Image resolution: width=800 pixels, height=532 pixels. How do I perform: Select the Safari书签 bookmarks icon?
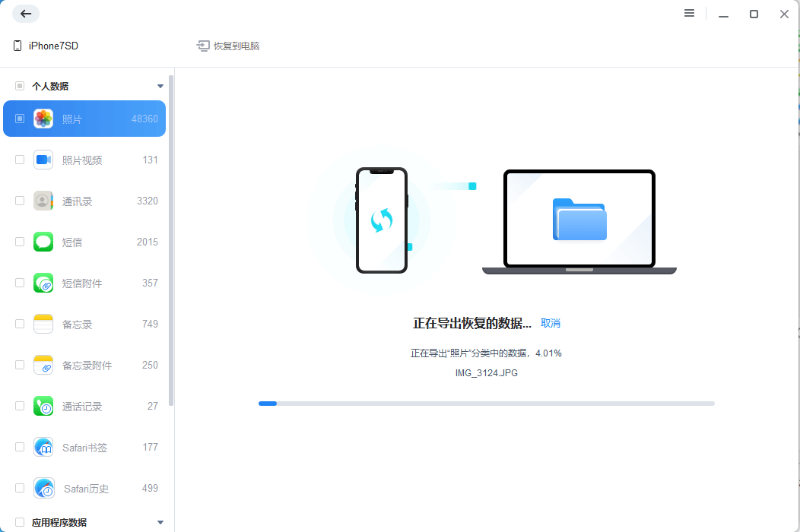(44, 447)
